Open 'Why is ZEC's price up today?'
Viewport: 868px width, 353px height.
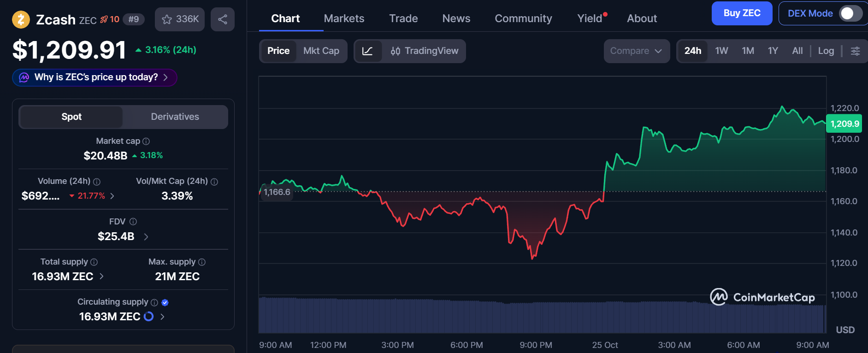click(94, 77)
